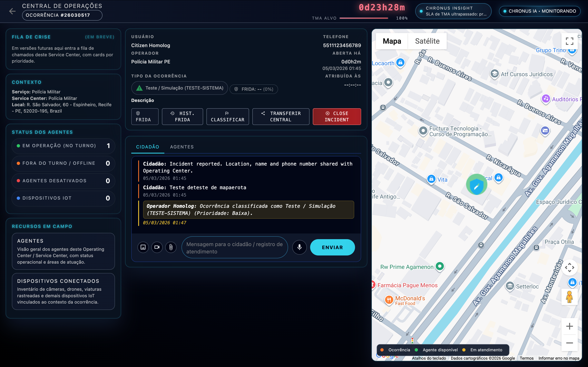Select the Cidadão chat tab
Image resolution: width=588 pixels, height=367 pixels.
pyautogui.click(x=147, y=147)
